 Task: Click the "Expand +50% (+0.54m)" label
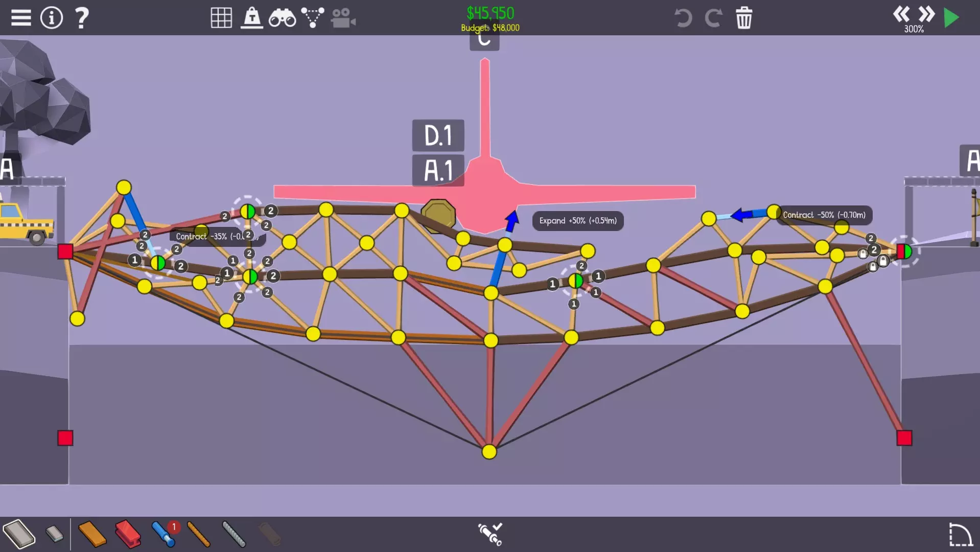click(578, 221)
